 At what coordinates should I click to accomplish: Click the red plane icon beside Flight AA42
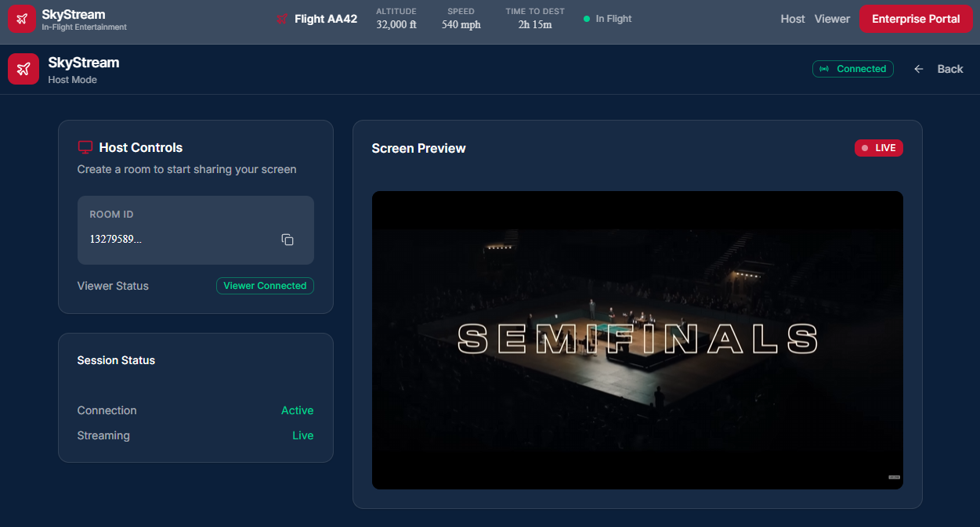(282, 19)
